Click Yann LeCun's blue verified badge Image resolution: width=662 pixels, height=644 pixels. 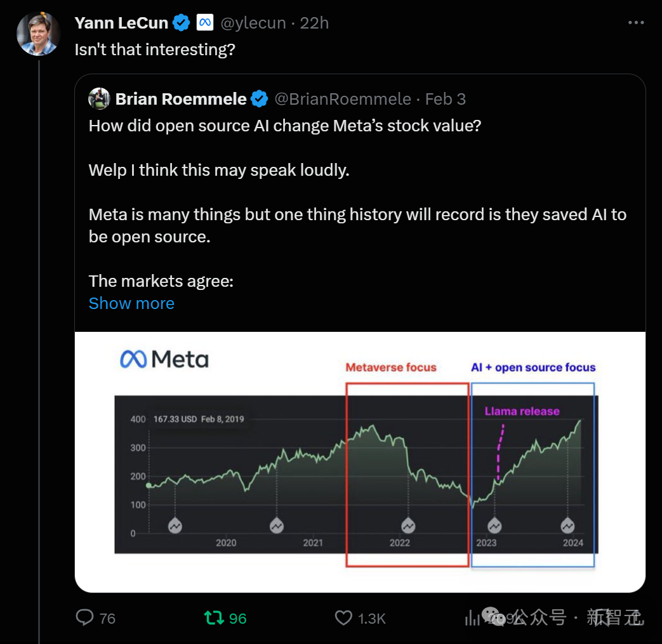tap(182, 23)
